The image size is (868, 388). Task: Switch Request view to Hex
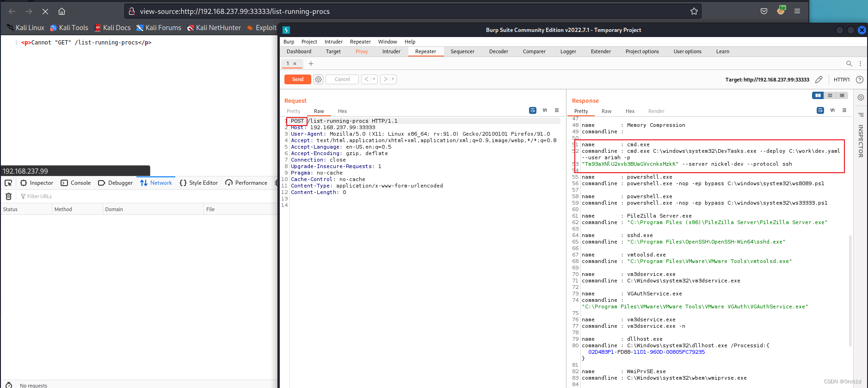click(x=342, y=111)
